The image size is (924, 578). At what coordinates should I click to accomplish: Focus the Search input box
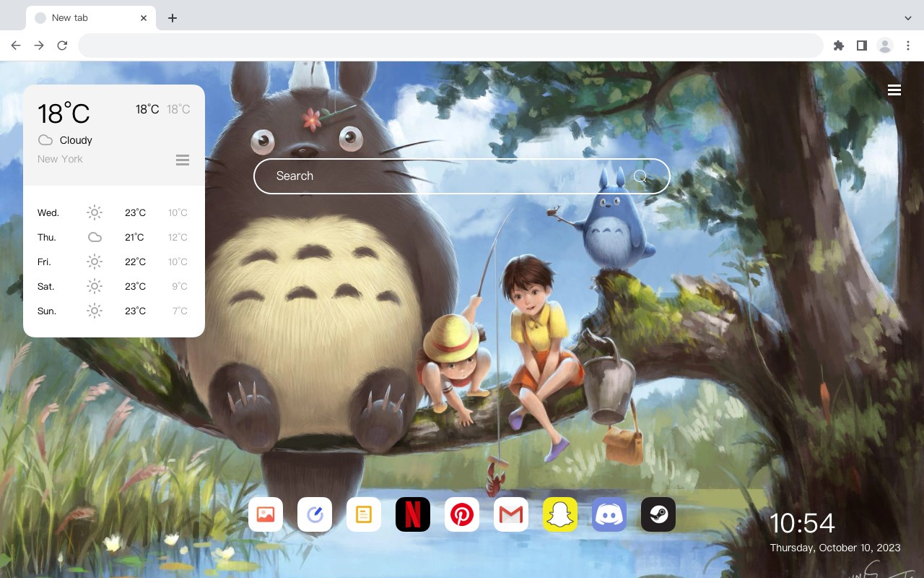click(x=462, y=176)
